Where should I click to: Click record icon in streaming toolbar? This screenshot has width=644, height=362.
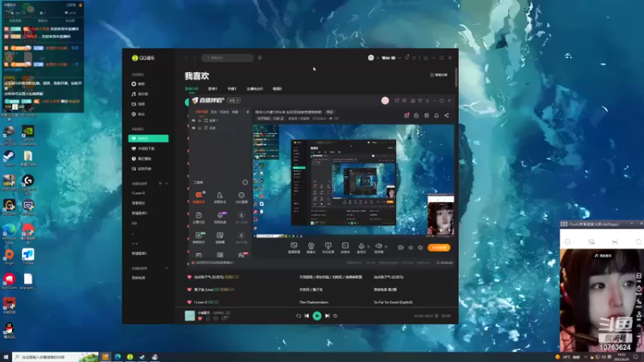pos(400,248)
